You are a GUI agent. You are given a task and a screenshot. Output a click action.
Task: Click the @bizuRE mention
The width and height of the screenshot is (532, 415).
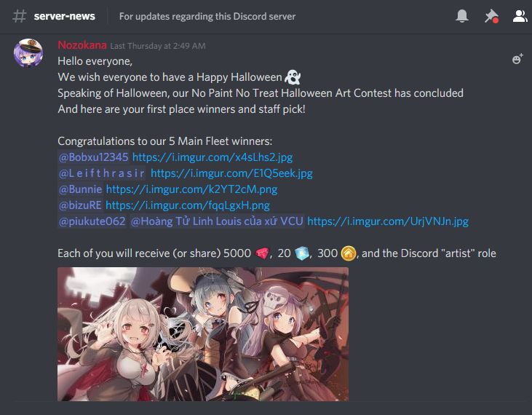[x=80, y=205]
